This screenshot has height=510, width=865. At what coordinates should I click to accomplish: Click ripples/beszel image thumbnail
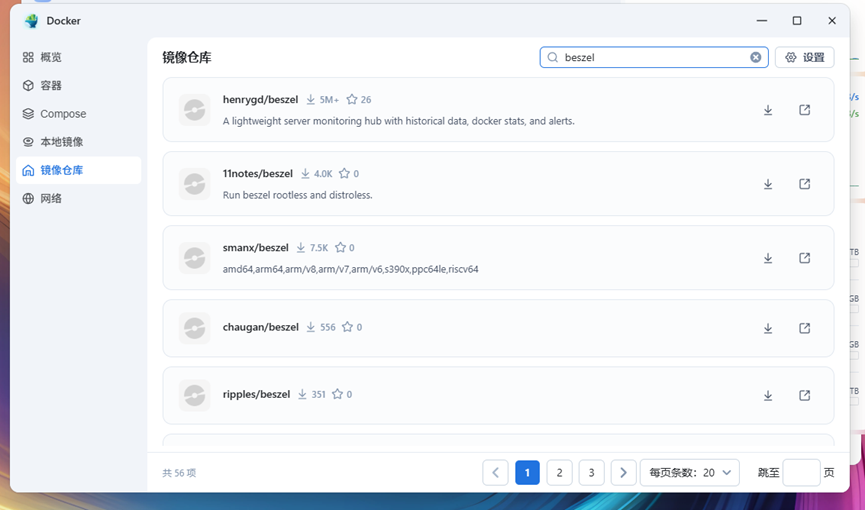tap(194, 395)
